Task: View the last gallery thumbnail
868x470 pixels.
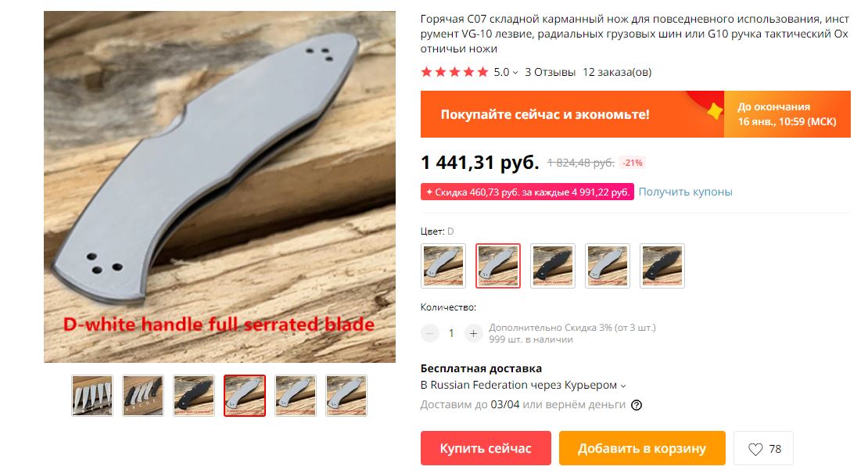Action: point(346,396)
